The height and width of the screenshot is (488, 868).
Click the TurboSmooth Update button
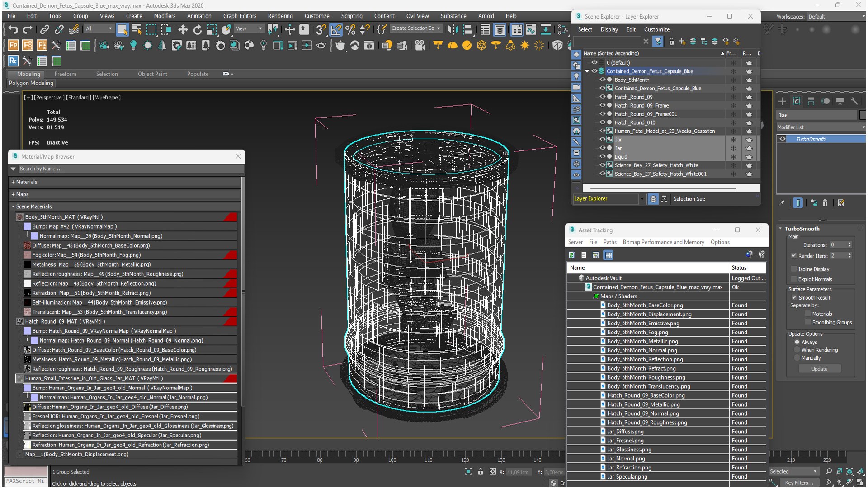pyautogui.click(x=819, y=369)
